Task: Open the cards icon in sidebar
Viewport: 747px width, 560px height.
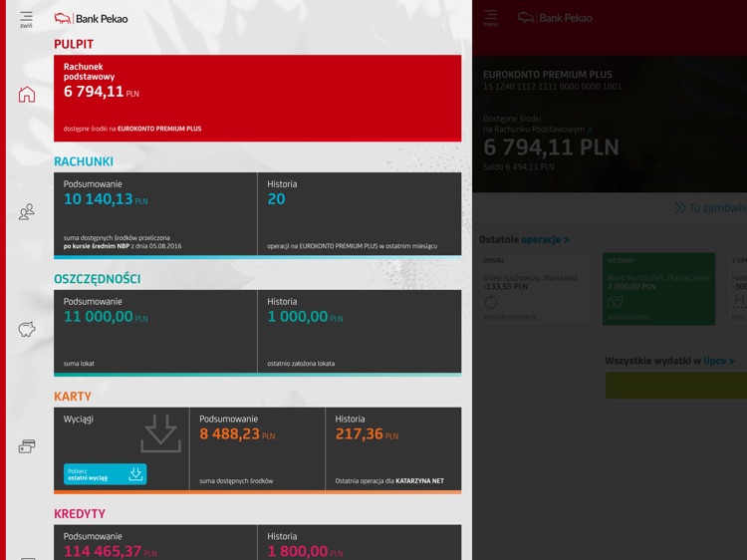Action: pyautogui.click(x=27, y=446)
